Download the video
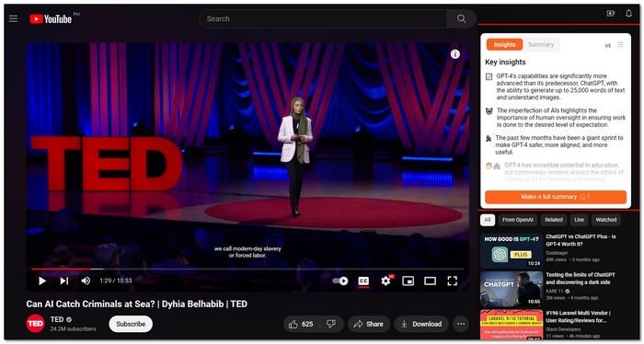Viewport: 644px width, 344px height. click(421, 324)
